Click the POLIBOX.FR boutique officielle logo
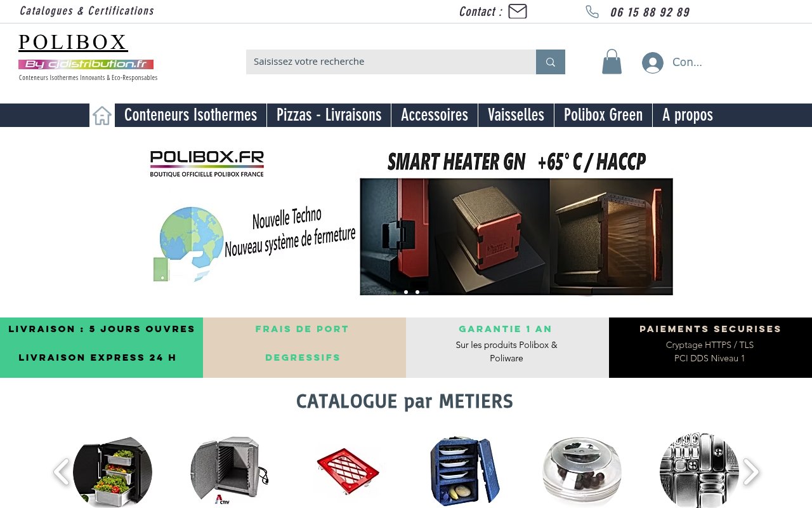Image resolution: width=812 pixels, height=508 pixels. [207, 164]
